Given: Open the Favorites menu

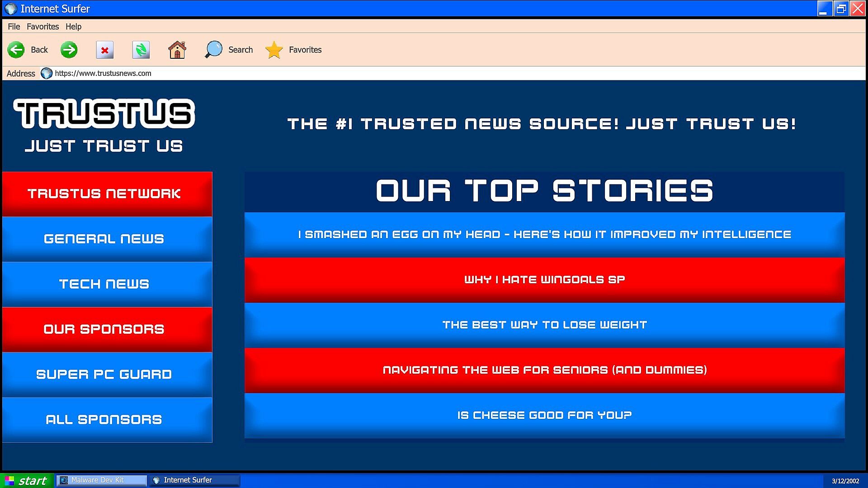Looking at the screenshot, I should click(42, 27).
